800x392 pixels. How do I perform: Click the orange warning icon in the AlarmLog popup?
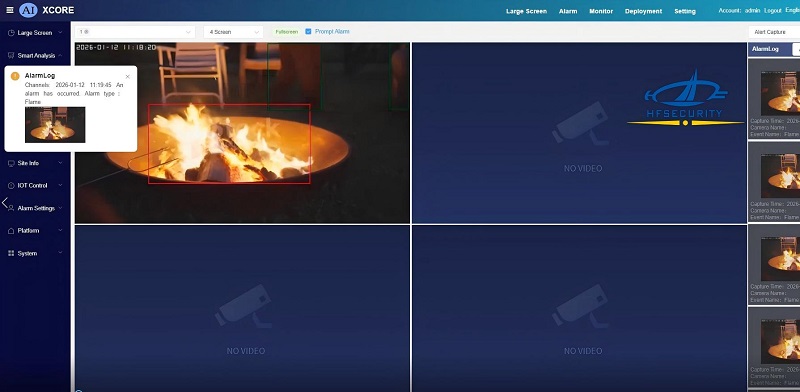click(x=15, y=76)
